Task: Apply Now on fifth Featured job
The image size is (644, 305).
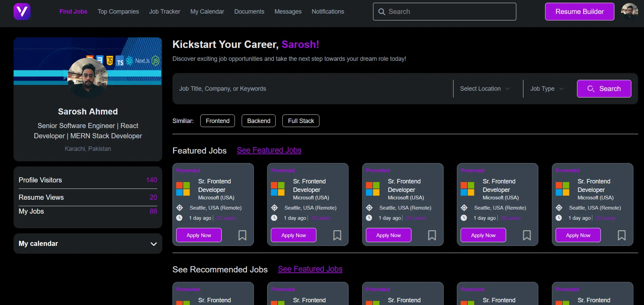Action: click(x=578, y=235)
